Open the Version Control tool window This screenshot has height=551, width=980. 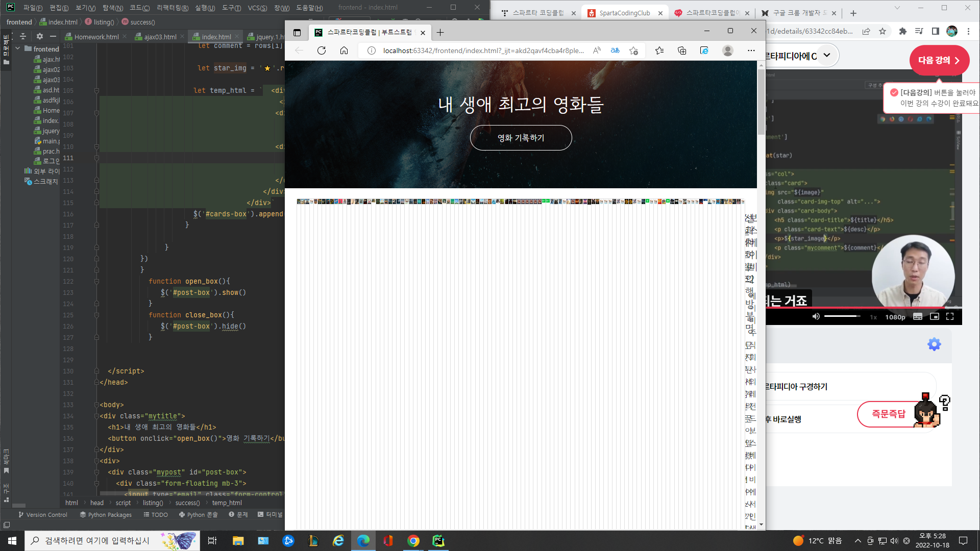click(x=43, y=515)
